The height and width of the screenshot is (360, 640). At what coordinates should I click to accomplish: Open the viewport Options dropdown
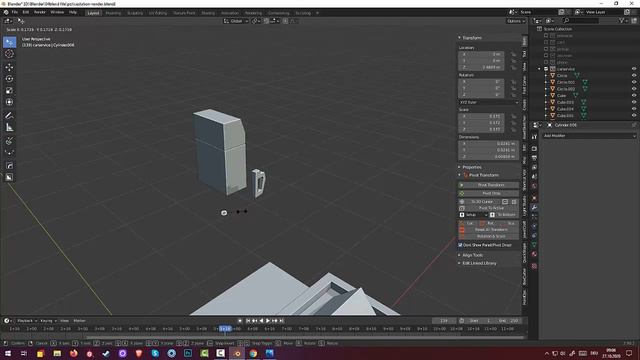coord(516,21)
